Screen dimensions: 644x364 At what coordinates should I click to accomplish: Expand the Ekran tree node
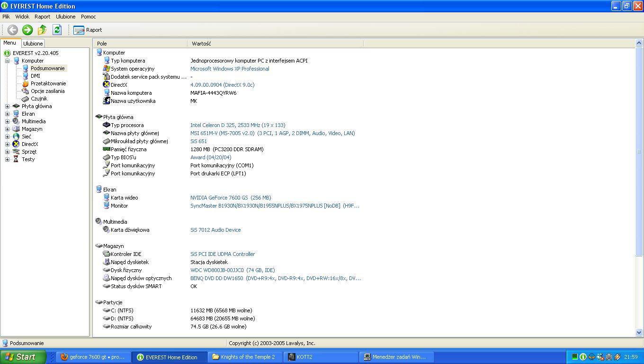(x=8, y=114)
